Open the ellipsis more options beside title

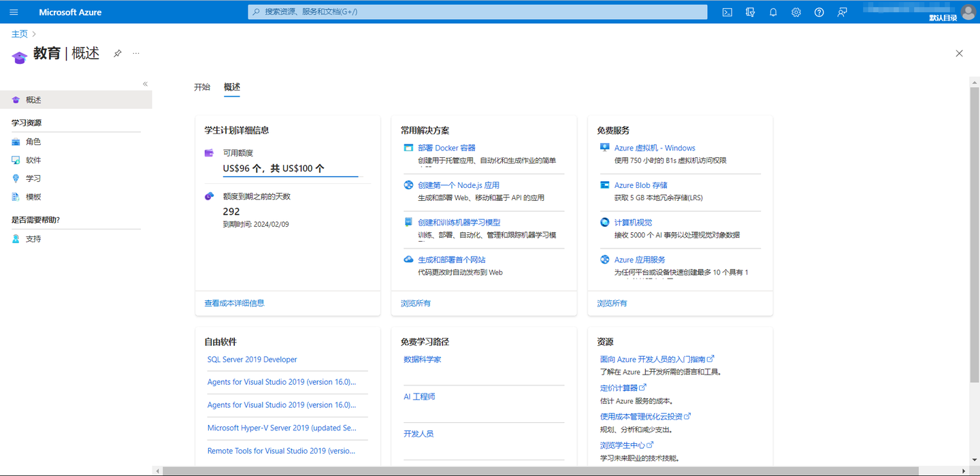point(136,54)
